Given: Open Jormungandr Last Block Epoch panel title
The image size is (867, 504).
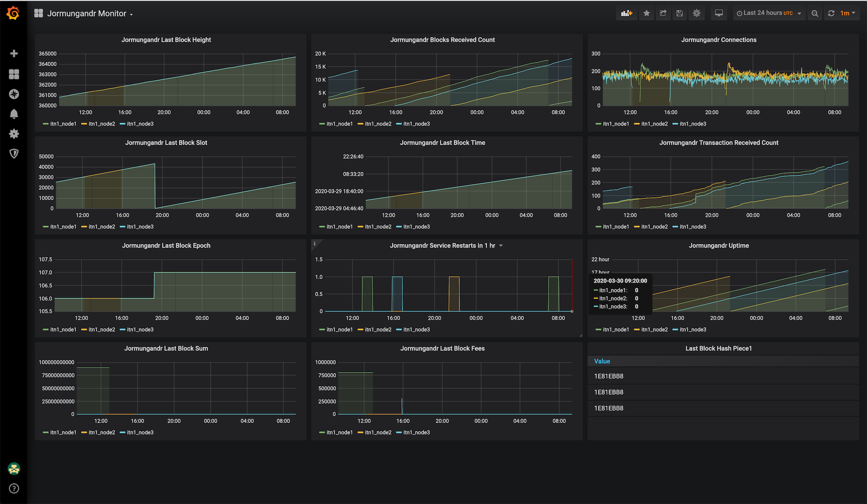Looking at the screenshot, I should [x=166, y=245].
